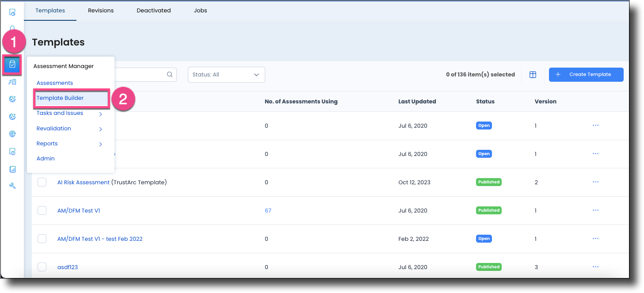Select the AM/DFM Test V1 row checkbox
644x293 pixels.
pyautogui.click(x=42, y=210)
